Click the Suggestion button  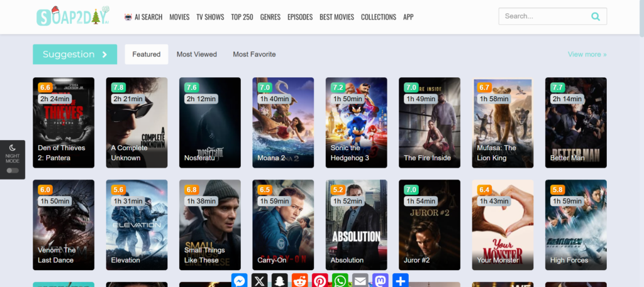coord(75,54)
